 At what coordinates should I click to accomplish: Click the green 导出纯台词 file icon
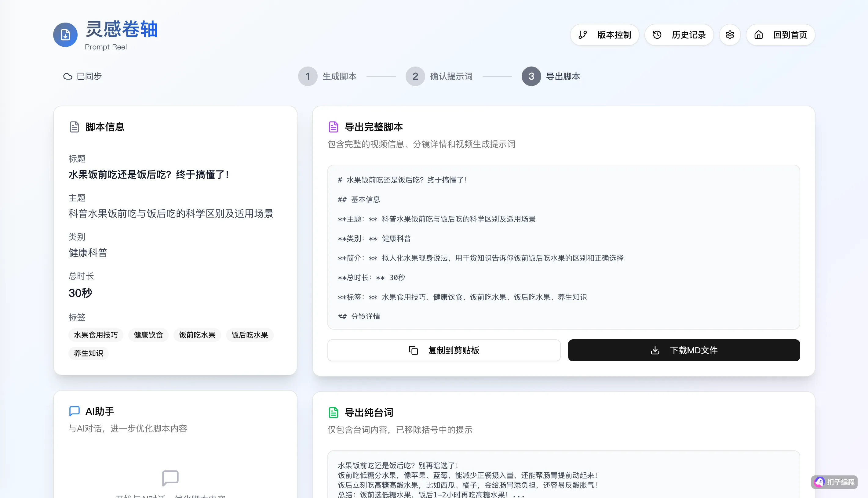click(x=334, y=413)
